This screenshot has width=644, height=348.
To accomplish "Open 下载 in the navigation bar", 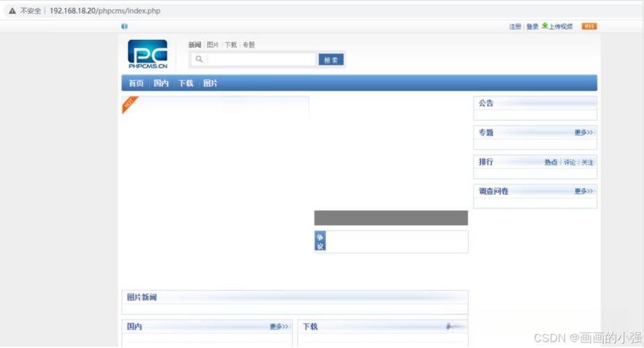I will (186, 83).
